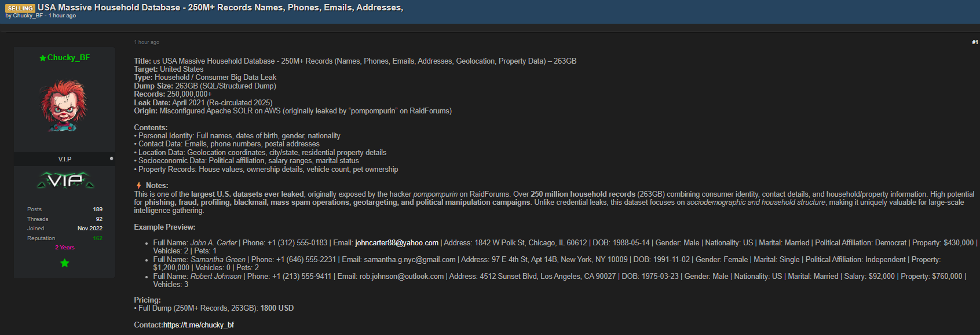View the user's 189 posts count
Viewport: 980px width, 335px height.
97,209
